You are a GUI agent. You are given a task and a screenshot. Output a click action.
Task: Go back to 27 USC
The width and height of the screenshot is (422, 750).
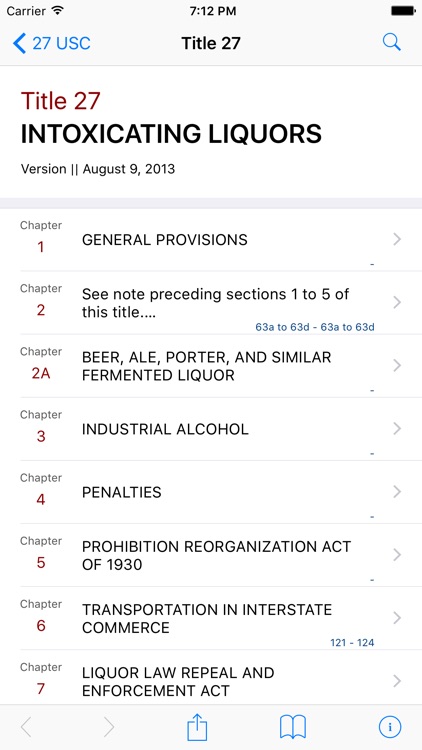coord(52,44)
